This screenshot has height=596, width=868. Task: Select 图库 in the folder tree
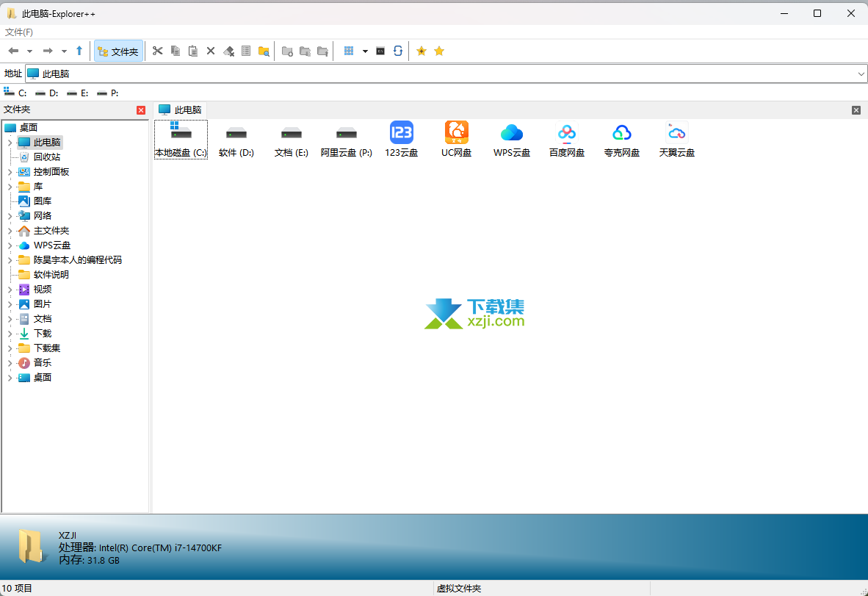[43, 201]
